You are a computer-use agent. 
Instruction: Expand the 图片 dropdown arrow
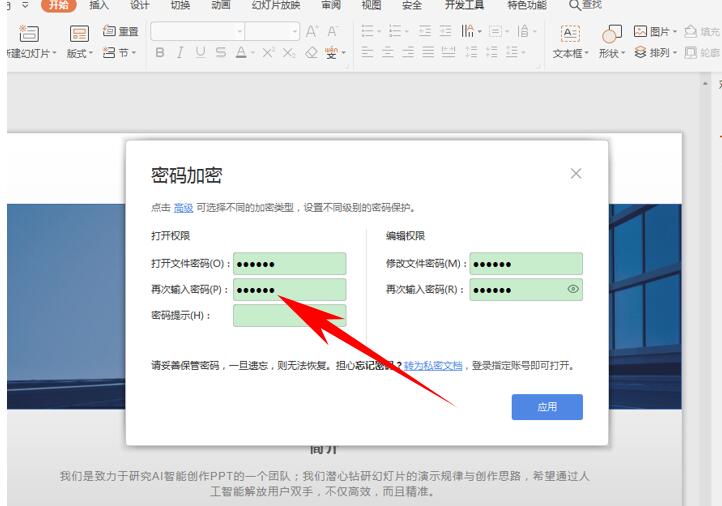click(x=675, y=32)
